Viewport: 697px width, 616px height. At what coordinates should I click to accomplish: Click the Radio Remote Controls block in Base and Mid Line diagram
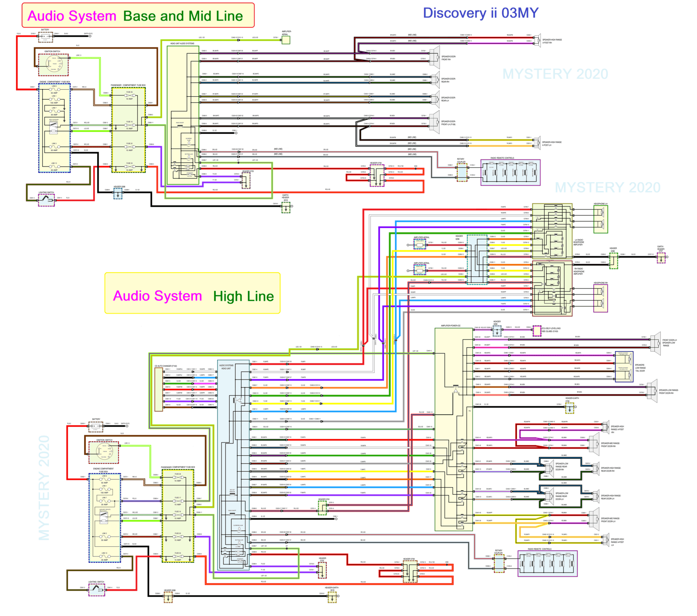tap(510, 173)
